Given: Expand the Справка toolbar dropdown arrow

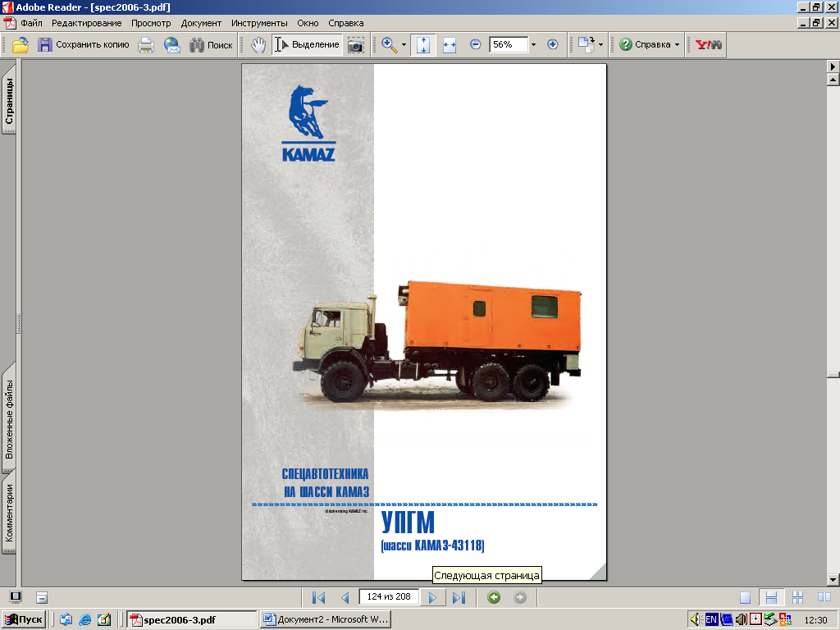Looking at the screenshot, I should pos(677,45).
